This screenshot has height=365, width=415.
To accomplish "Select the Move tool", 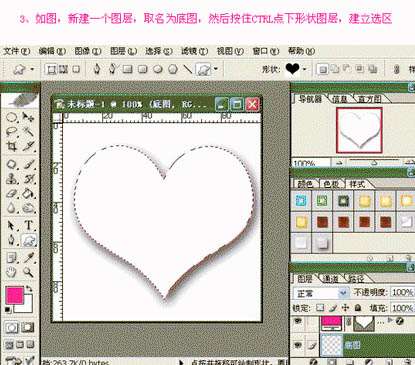I will coord(28,117).
